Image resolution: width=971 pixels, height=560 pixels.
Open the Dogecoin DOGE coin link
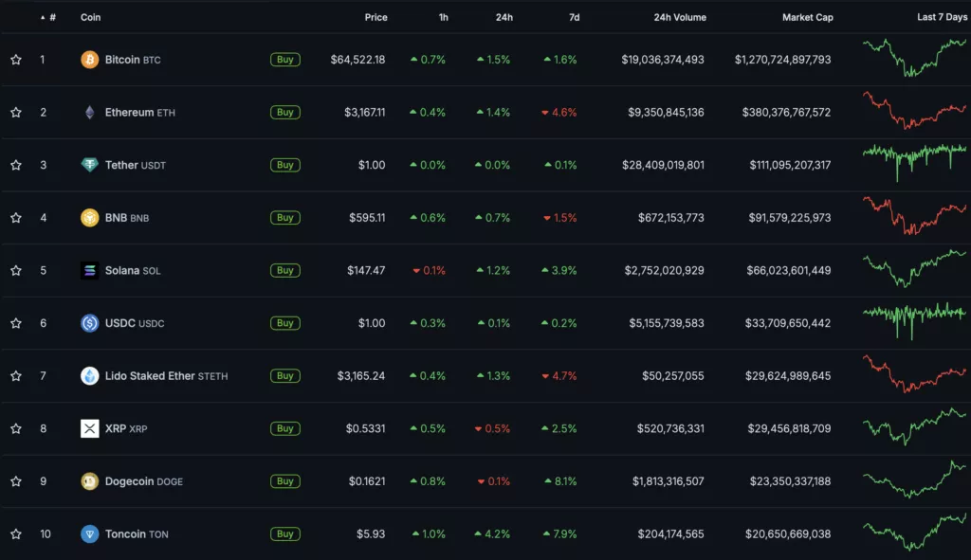coord(144,480)
